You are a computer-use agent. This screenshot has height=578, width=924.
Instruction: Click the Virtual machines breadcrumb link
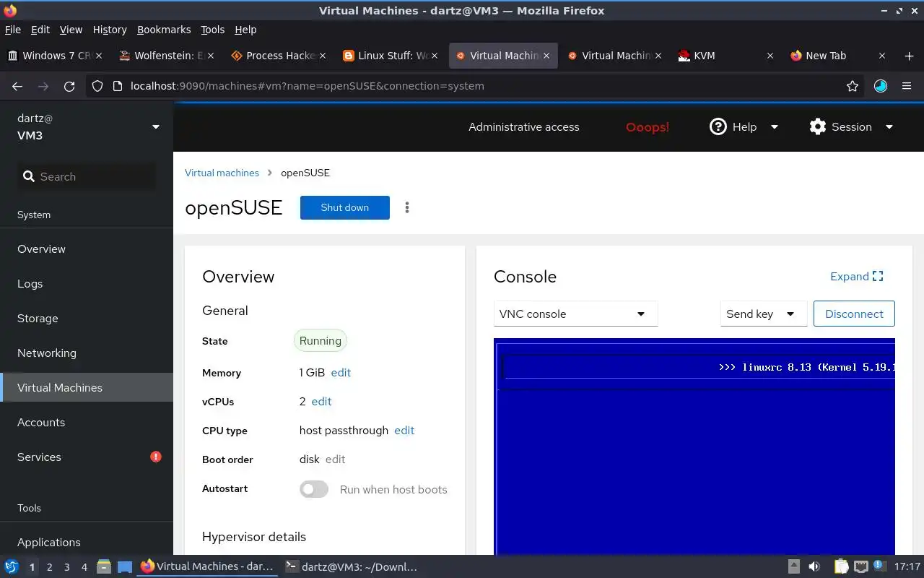pyautogui.click(x=222, y=173)
